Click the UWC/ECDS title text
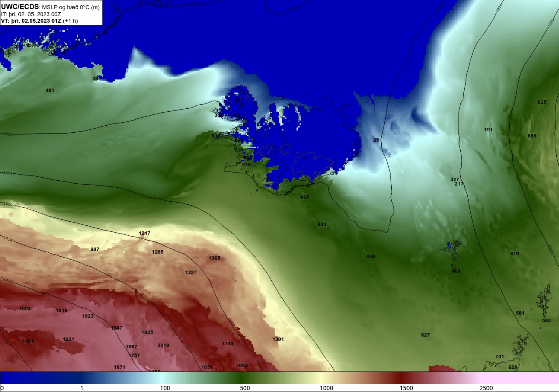Screen dimensions: 559x392 point(20,7)
